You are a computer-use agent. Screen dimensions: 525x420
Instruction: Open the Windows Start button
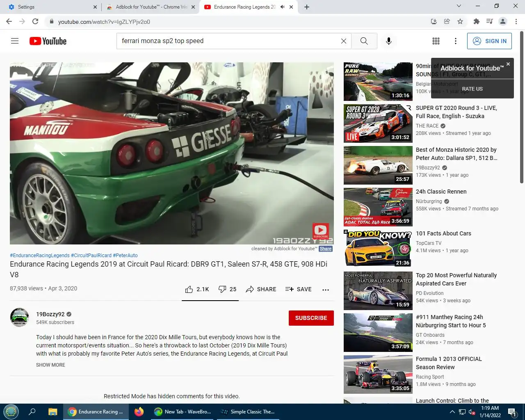coord(11,412)
